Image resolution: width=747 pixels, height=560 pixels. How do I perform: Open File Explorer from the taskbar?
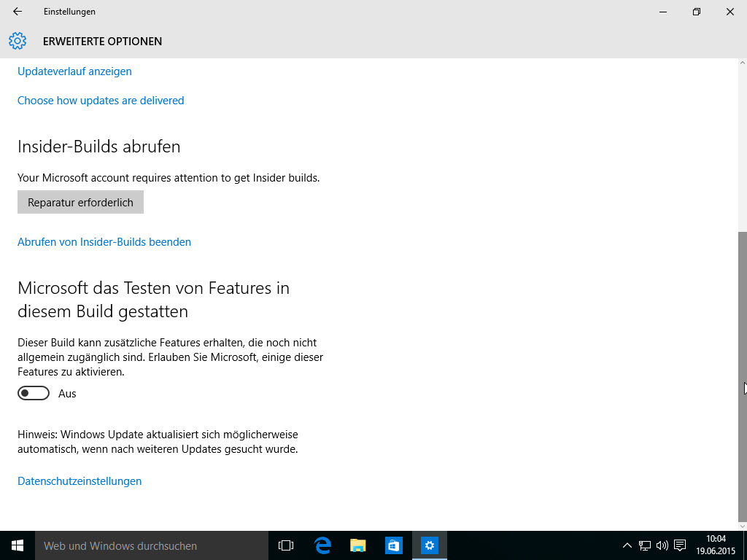tap(357, 545)
